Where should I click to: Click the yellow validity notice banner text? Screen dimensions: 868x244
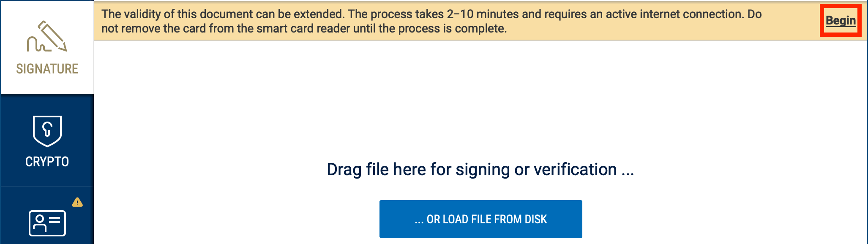click(x=431, y=21)
